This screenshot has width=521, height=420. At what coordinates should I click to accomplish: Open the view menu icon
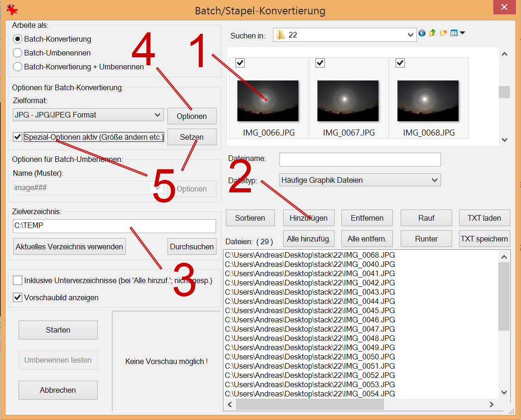(x=457, y=33)
